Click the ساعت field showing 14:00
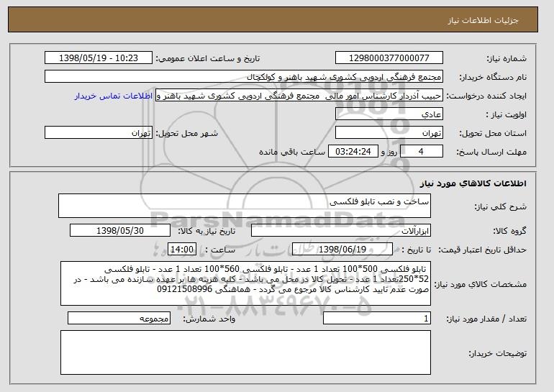 tap(182, 250)
